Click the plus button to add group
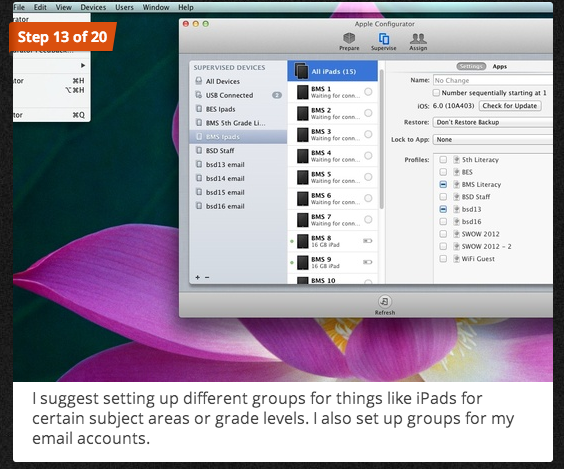The height and width of the screenshot is (469, 564). (197, 277)
